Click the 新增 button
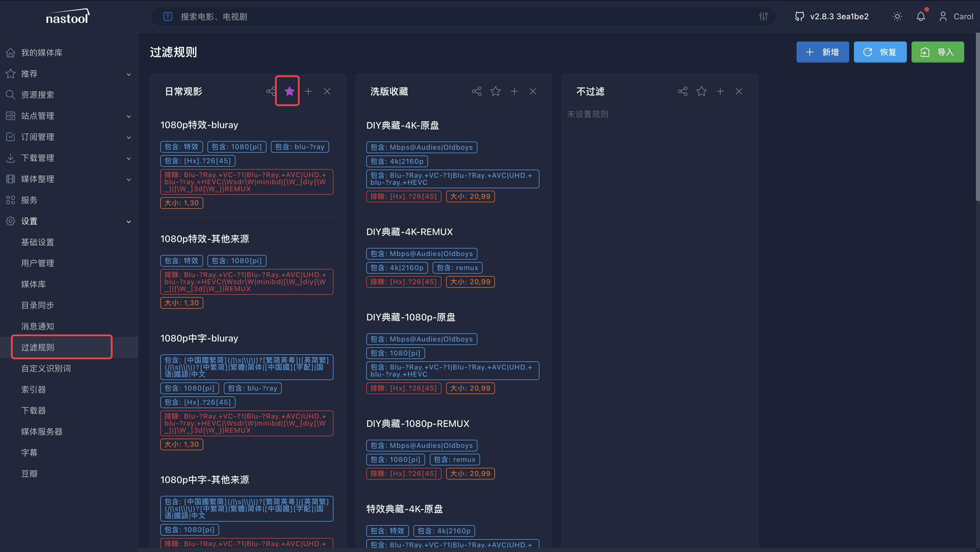980x552 pixels. pyautogui.click(x=823, y=52)
